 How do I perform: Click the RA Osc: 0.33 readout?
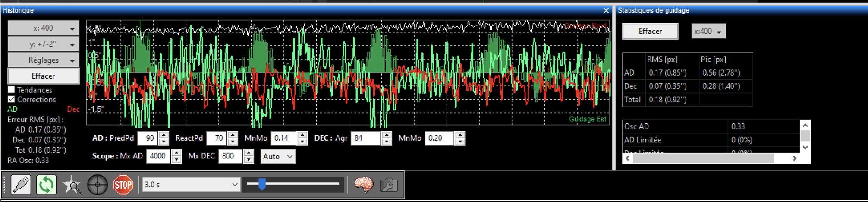click(x=28, y=160)
